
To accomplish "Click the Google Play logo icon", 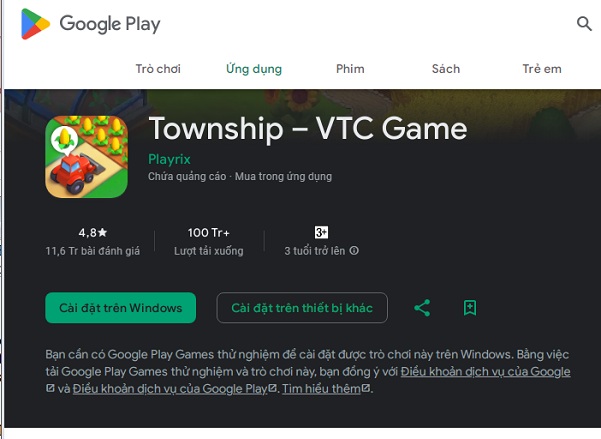I will point(35,24).
